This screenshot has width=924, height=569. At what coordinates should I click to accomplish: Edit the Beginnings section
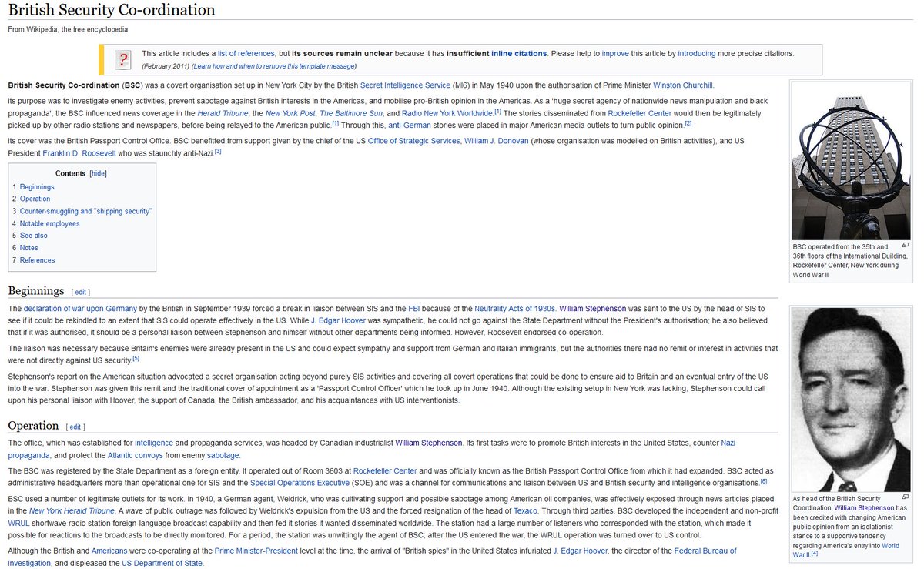pos(81,293)
